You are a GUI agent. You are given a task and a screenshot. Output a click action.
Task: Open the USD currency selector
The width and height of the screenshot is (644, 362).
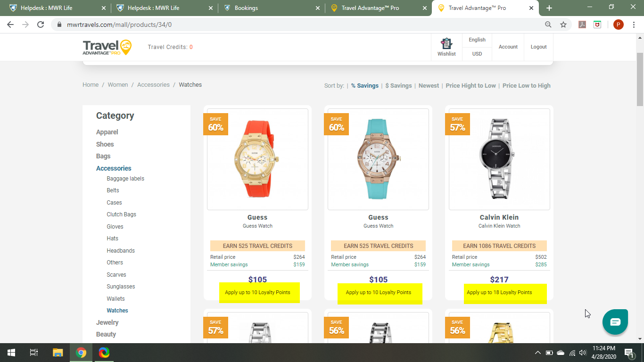pyautogui.click(x=477, y=54)
